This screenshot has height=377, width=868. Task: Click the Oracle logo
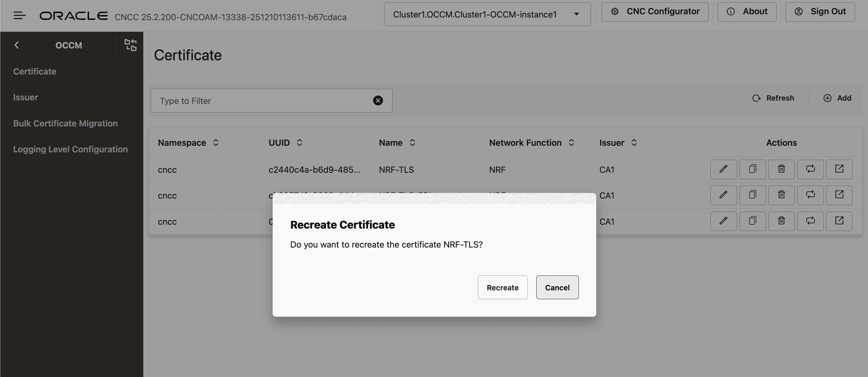(74, 15)
